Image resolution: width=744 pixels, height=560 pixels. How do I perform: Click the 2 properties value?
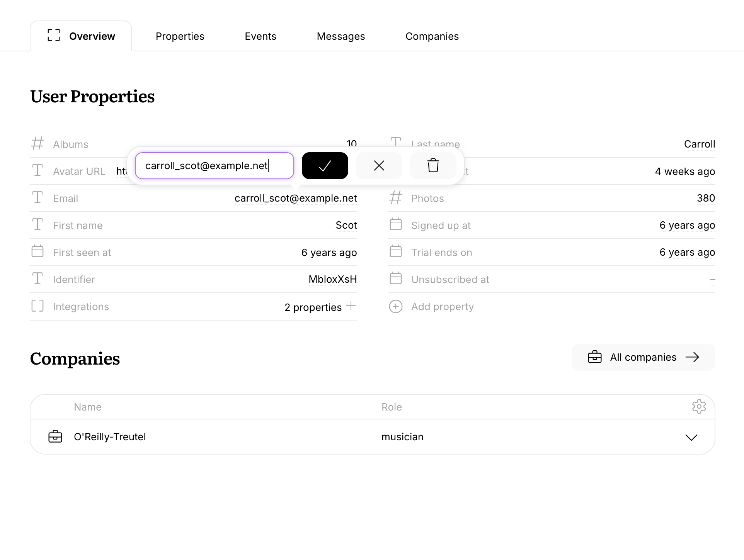(313, 307)
